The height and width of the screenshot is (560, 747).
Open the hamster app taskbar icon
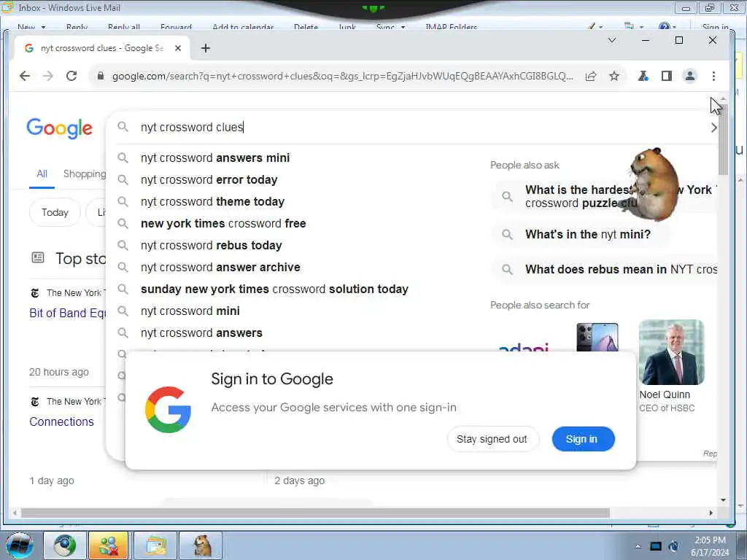tap(202, 545)
